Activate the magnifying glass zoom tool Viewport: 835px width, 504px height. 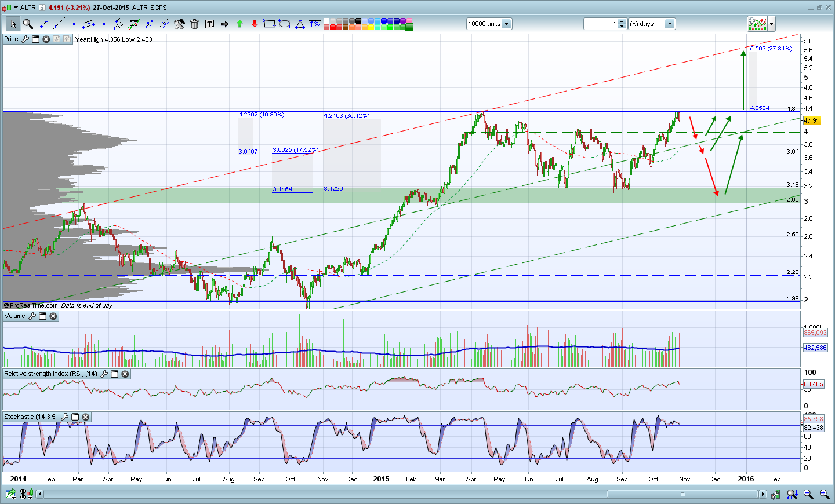click(28, 24)
